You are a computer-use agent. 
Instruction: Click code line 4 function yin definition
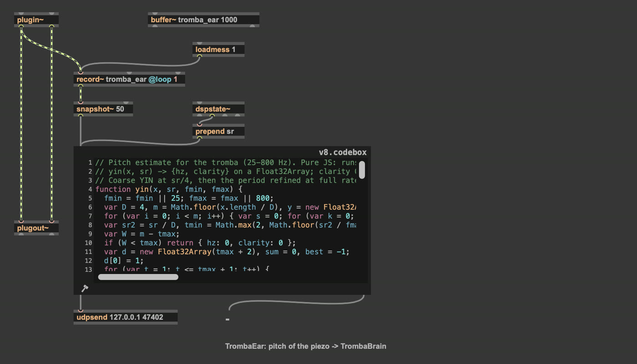(x=169, y=189)
